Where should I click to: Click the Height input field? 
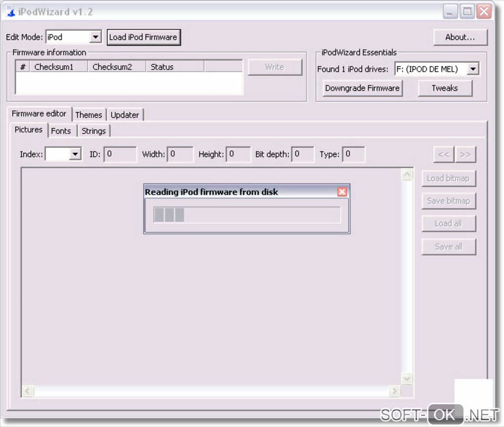[238, 154]
